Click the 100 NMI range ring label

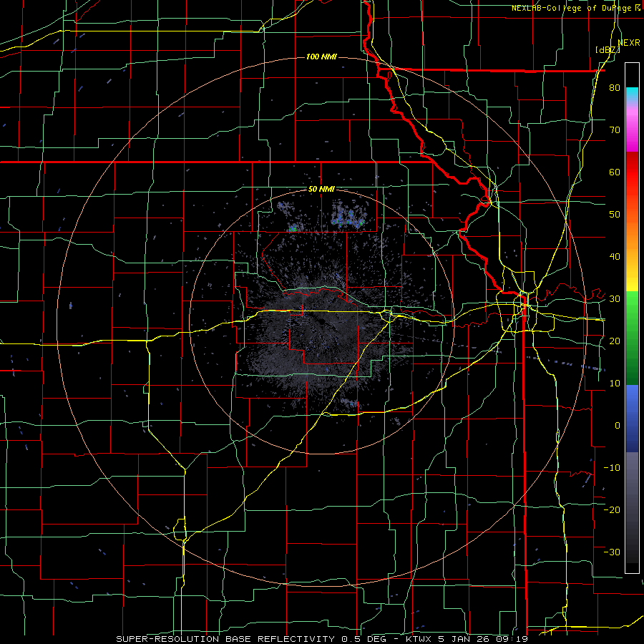321,57
